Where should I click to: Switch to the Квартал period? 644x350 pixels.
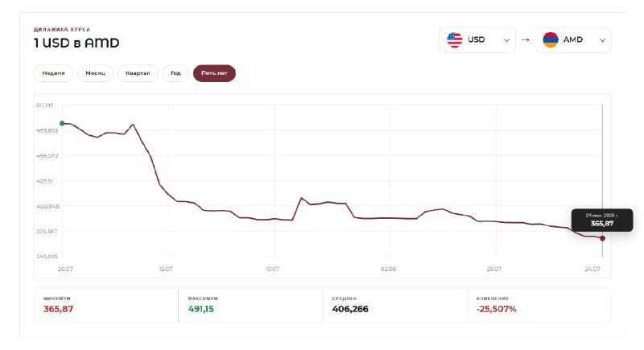(x=138, y=73)
